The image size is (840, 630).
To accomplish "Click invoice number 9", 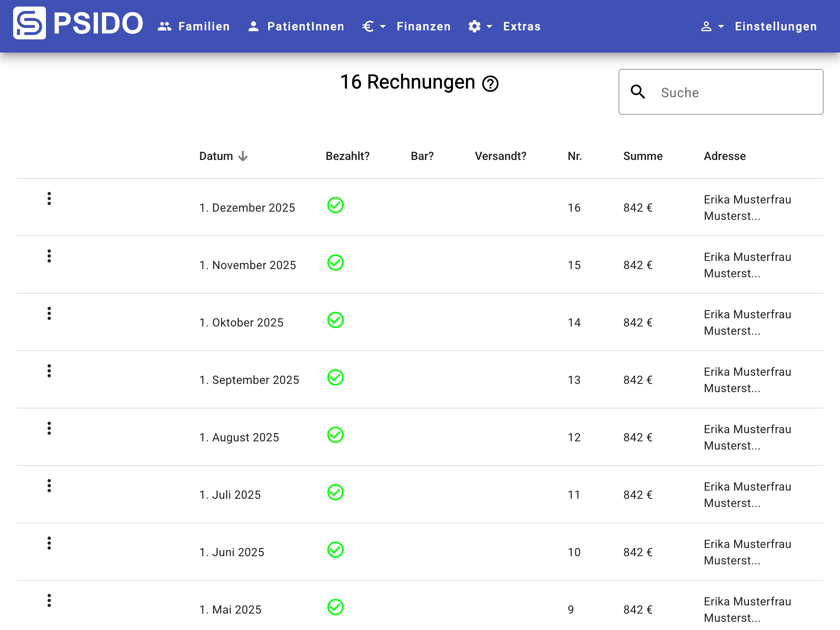I will coord(571,609).
